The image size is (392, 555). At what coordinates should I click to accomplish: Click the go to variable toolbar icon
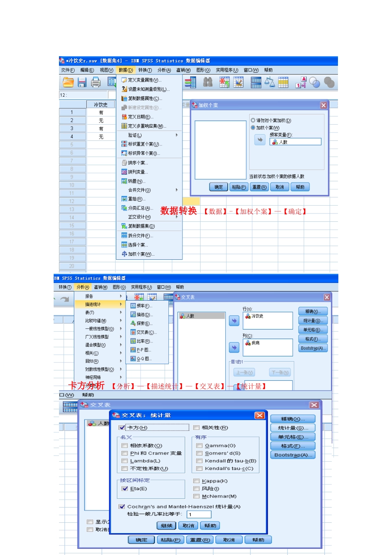tap(190, 83)
